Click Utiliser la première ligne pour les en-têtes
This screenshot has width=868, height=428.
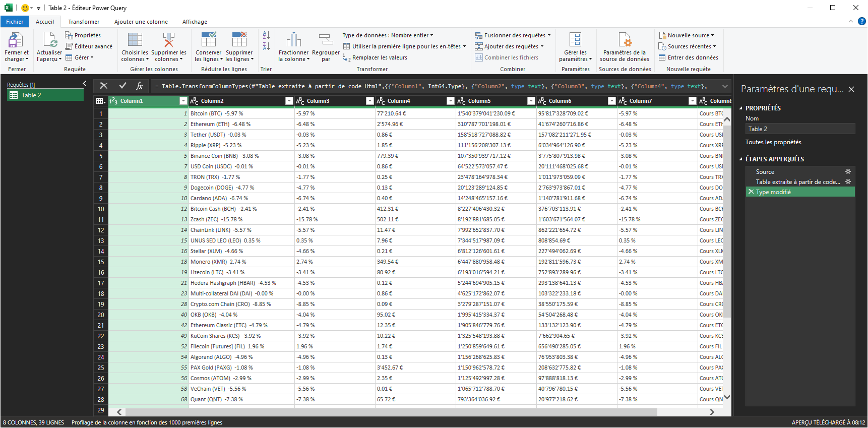(404, 46)
